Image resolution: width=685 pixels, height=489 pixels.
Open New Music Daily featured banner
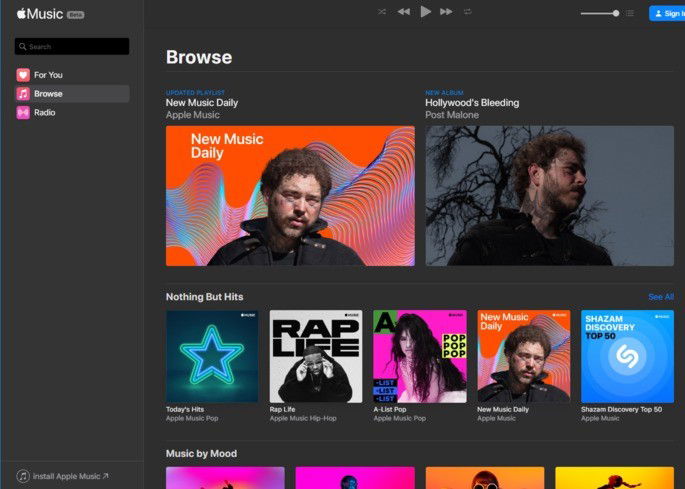290,196
